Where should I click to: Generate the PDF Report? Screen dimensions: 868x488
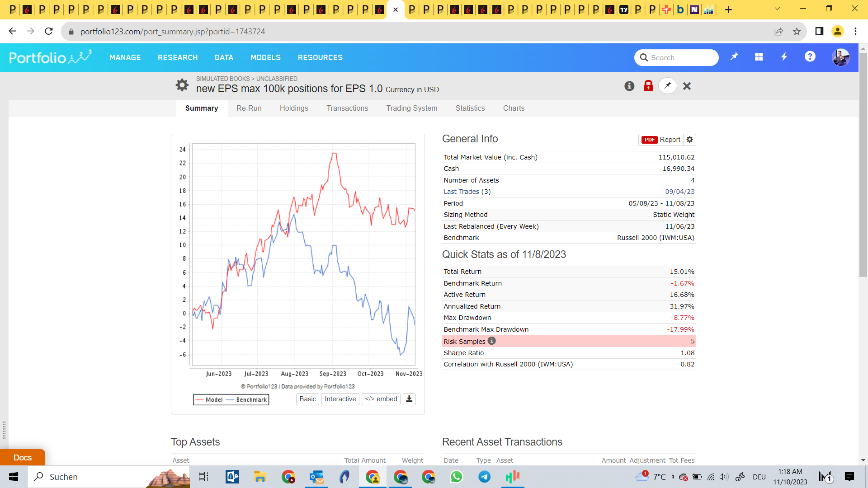(x=661, y=140)
